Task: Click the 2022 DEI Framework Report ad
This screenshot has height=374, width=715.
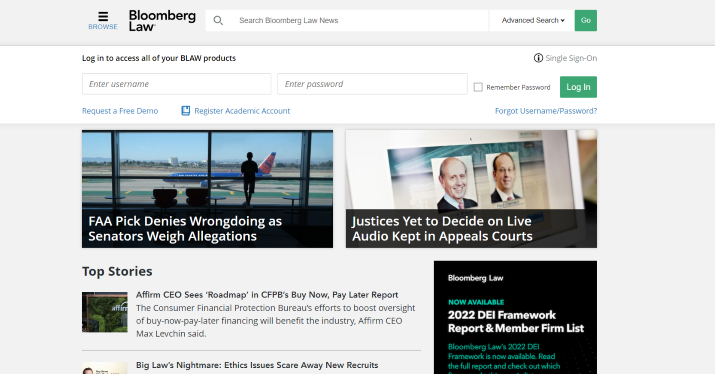Action: point(515,317)
